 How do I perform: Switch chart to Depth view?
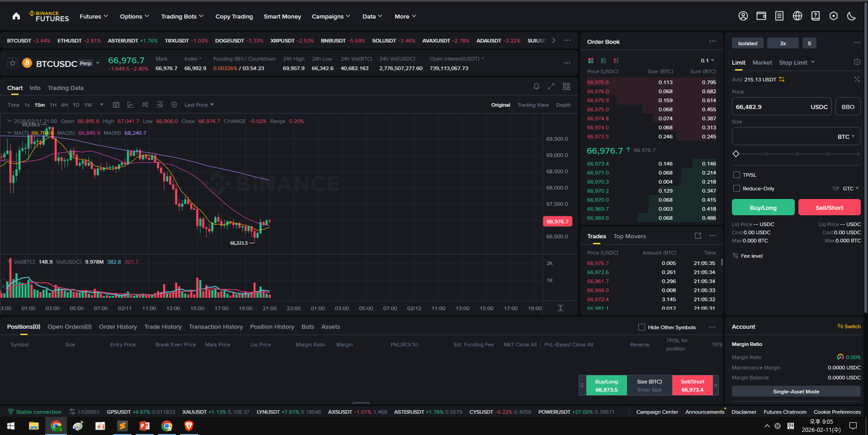[563, 105]
